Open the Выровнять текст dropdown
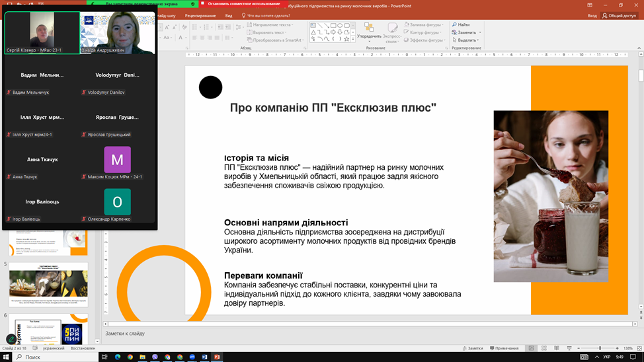The width and height of the screenshot is (644, 362). pos(267,32)
